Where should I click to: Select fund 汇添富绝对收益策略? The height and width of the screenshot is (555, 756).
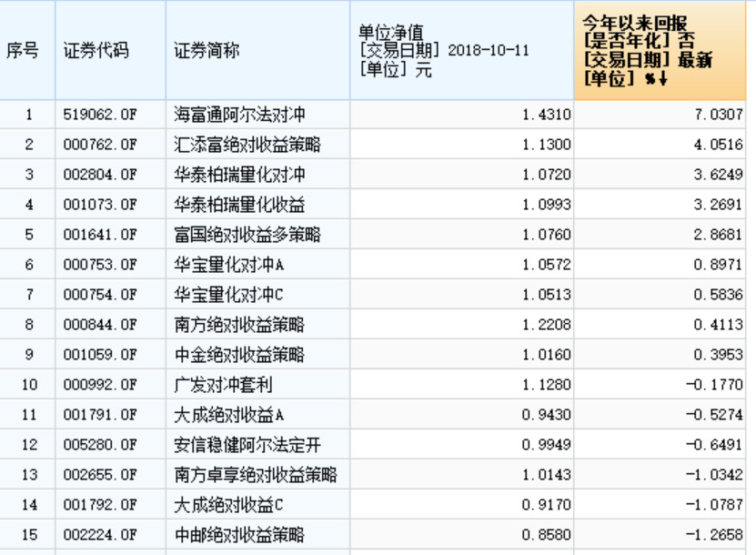point(247,145)
